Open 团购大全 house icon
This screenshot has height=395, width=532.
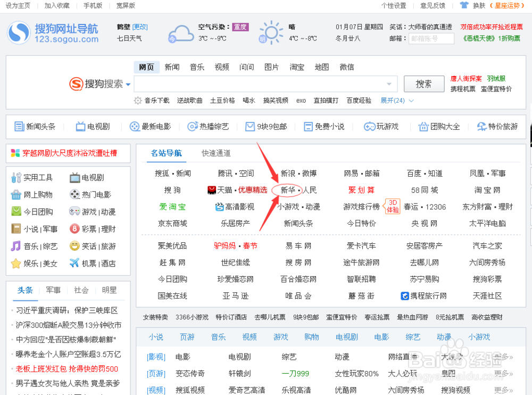423,127
